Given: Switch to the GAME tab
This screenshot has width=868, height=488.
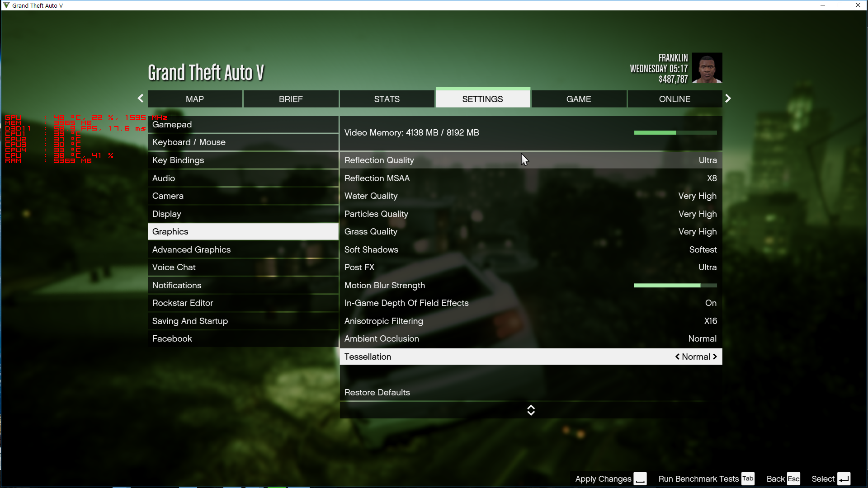Looking at the screenshot, I should 579,99.
